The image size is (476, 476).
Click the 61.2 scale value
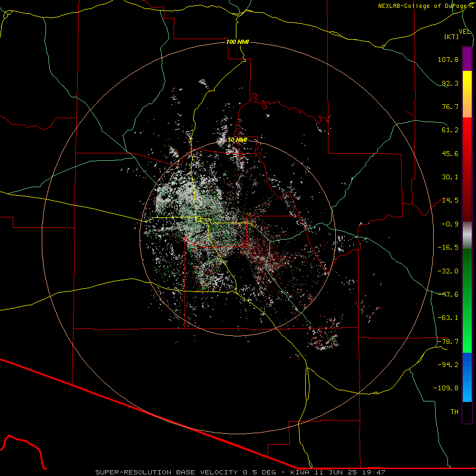tap(450, 130)
